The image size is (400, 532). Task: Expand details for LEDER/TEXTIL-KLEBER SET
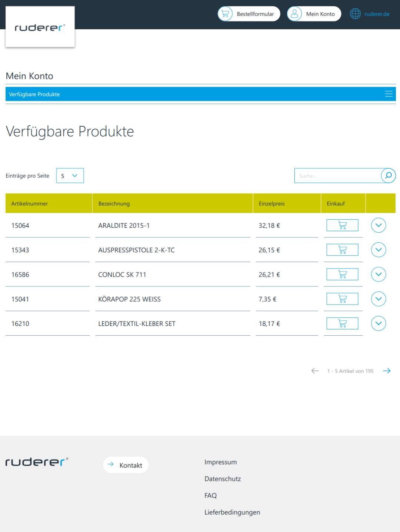[x=379, y=323]
